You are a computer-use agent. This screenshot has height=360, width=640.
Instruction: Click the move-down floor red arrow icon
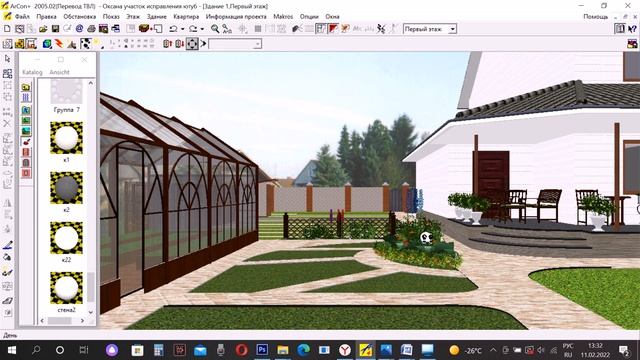tap(179, 44)
